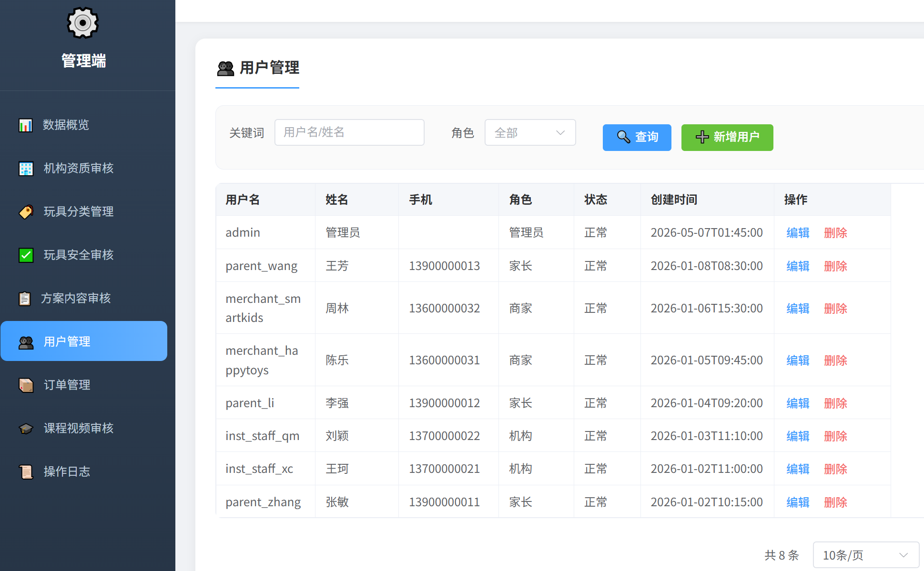Delete user inst_staff_xc

(x=835, y=469)
